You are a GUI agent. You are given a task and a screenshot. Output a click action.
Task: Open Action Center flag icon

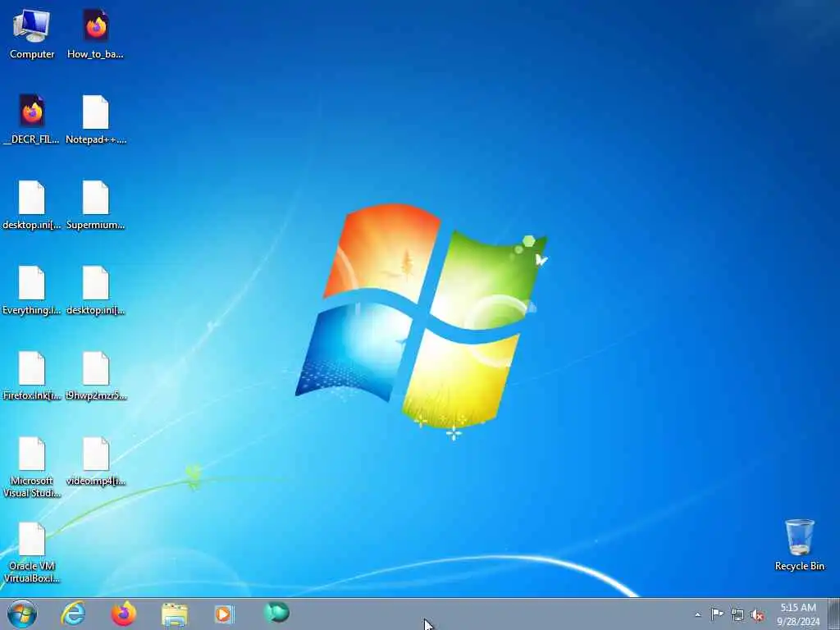pos(717,614)
